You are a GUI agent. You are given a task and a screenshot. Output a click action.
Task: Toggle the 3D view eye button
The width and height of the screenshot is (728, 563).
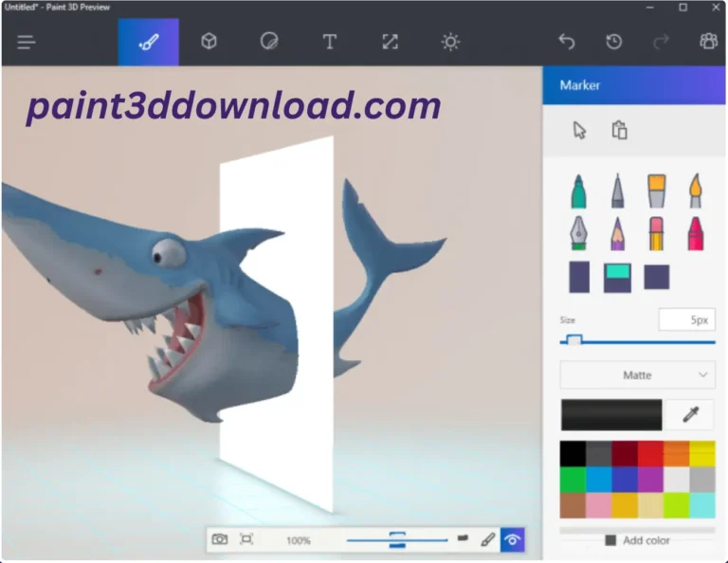coord(512,539)
